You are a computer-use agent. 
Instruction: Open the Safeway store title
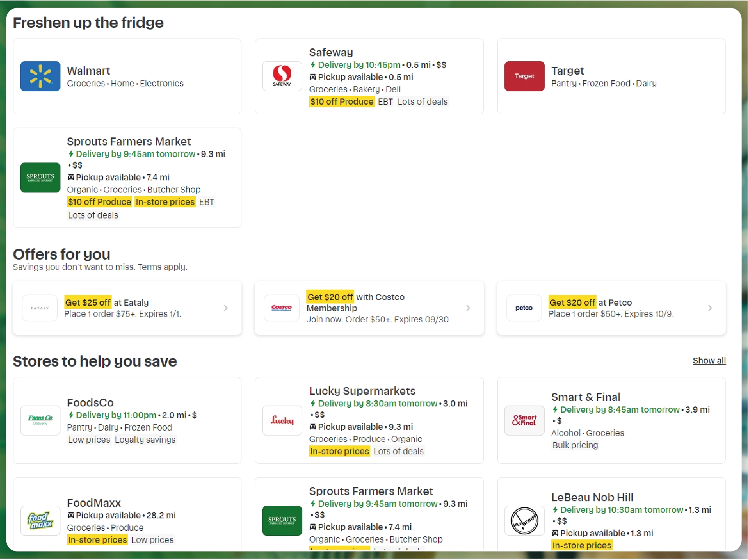coord(331,52)
